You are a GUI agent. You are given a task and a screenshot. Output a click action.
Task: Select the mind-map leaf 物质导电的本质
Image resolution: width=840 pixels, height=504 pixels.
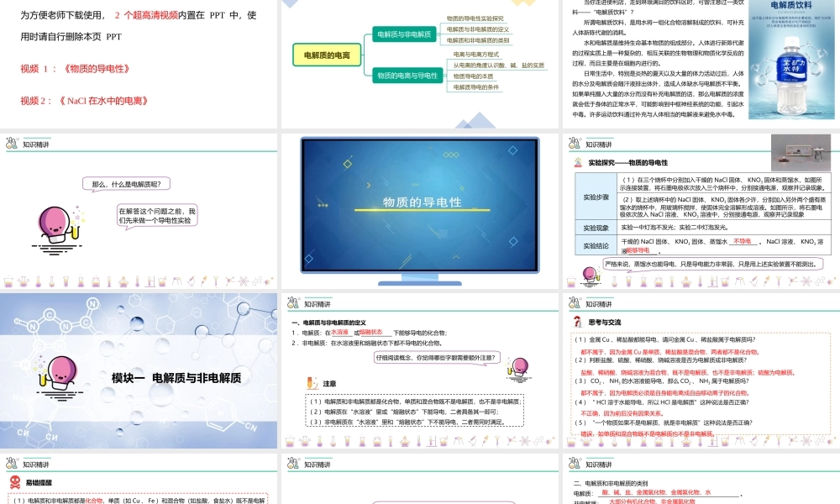pyautogui.click(x=473, y=76)
